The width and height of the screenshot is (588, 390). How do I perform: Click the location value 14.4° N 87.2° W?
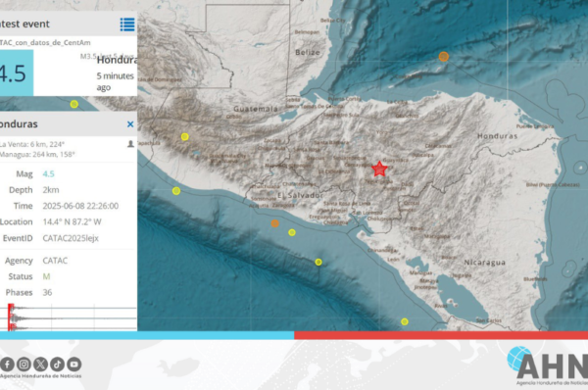72,222
